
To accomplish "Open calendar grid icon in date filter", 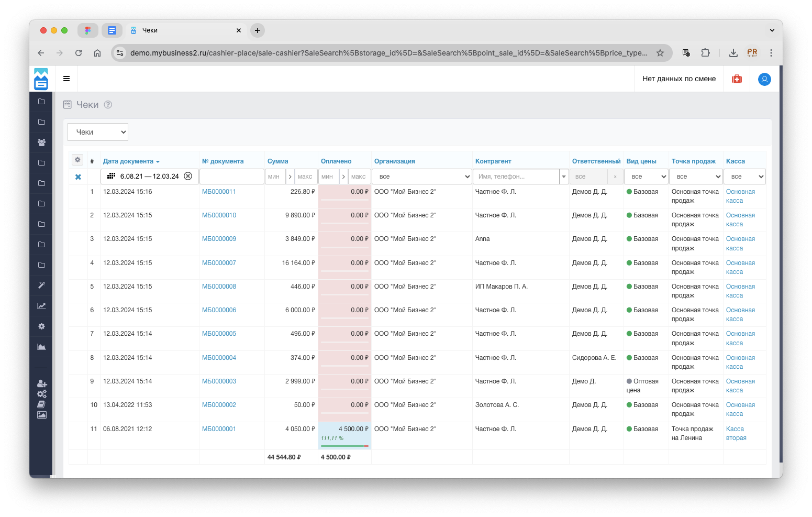I will click(111, 176).
